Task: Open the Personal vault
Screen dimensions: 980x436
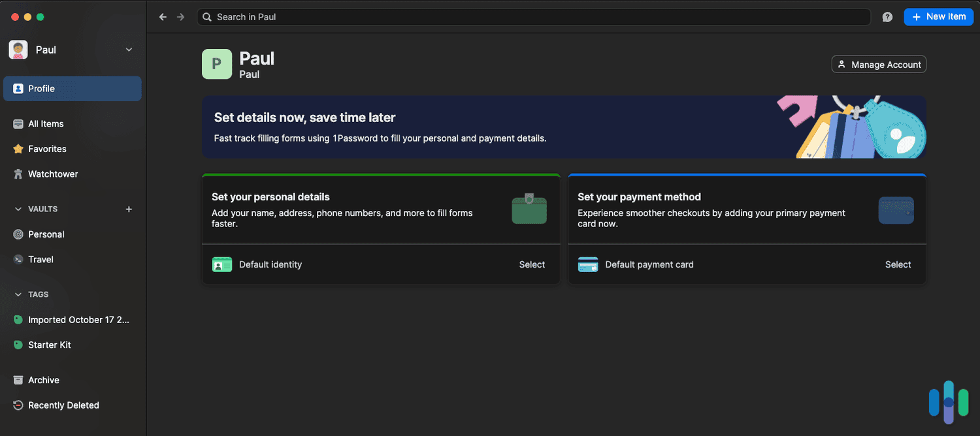Action: click(46, 234)
